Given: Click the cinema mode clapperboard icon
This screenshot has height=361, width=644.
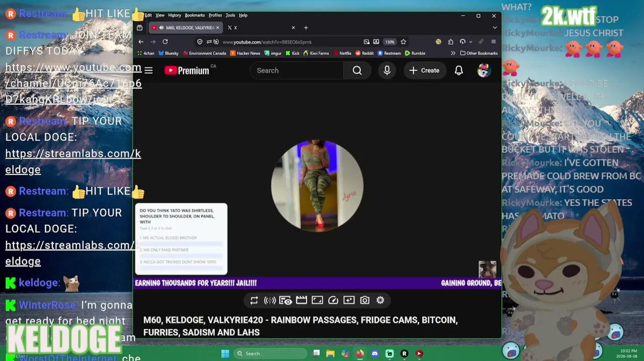Looking at the screenshot, I should pos(301,300).
